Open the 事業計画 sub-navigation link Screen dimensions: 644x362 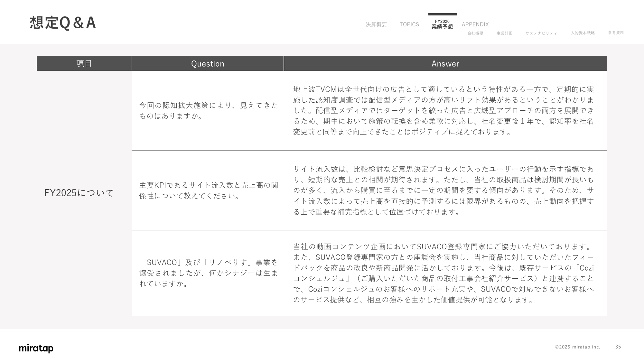(504, 33)
